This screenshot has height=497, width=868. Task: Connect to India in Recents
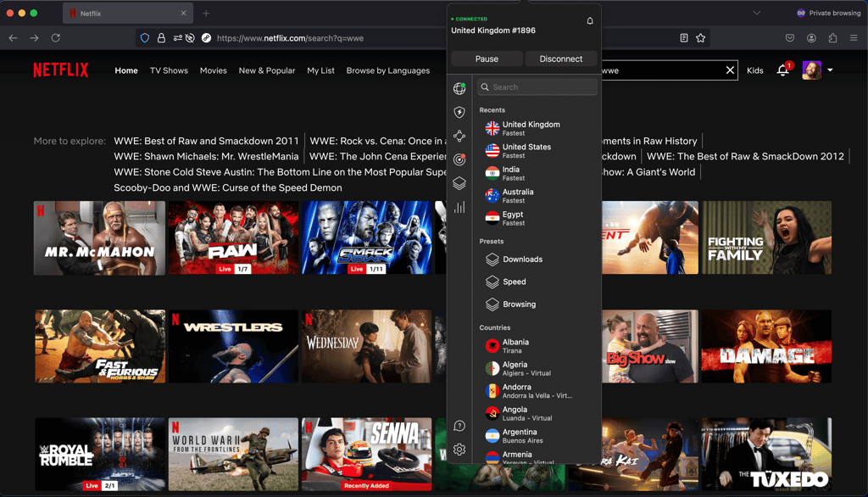[x=538, y=173]
